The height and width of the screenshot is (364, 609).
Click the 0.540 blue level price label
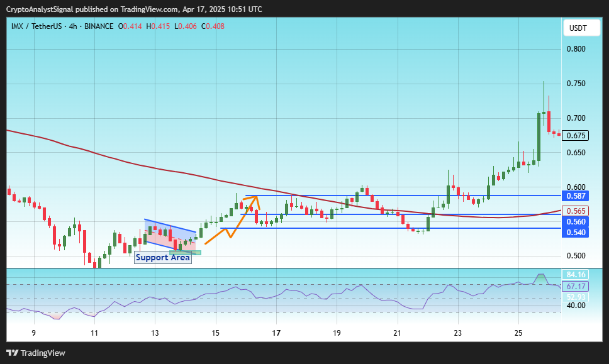click(576, 233)
